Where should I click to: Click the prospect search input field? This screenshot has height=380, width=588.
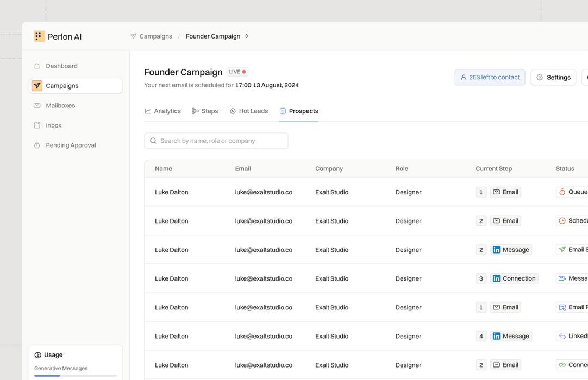(216, 141)
